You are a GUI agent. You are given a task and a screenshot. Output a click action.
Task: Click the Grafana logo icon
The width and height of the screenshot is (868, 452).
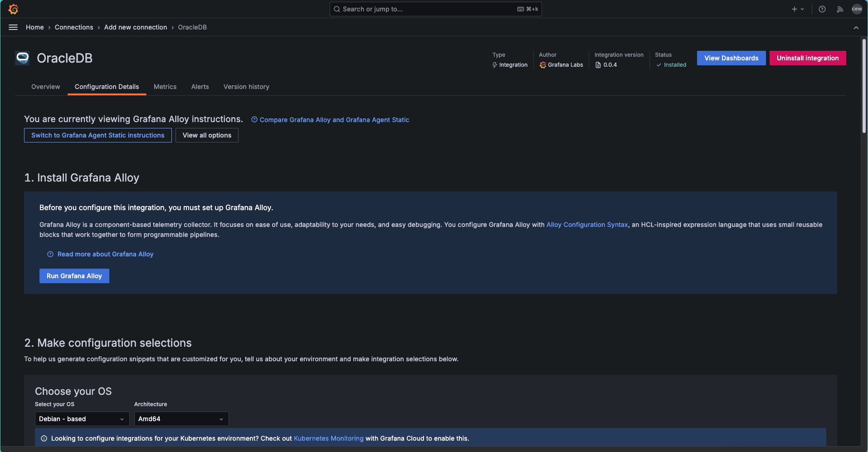[x=14, y=9]
